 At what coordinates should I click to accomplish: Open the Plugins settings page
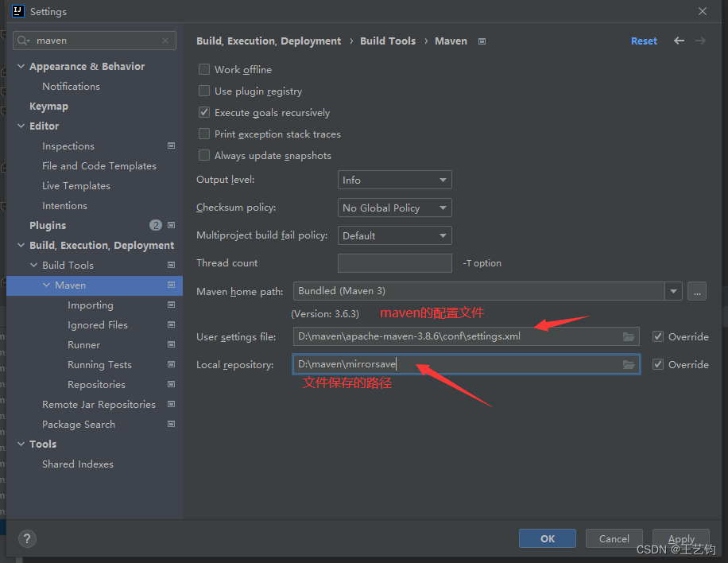click(48, 225)
